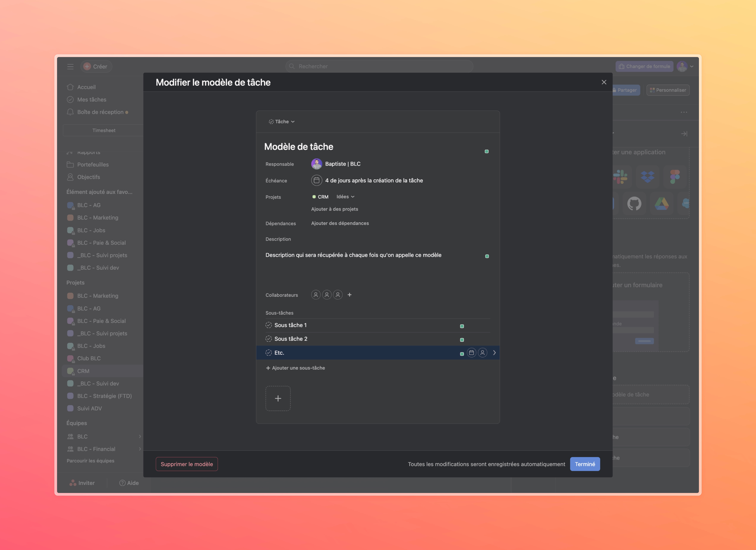Viewport: 756px width, 550px height.
Task: Click the due date calendar icon
Action: pyautogui.click(x=316, y=180)
